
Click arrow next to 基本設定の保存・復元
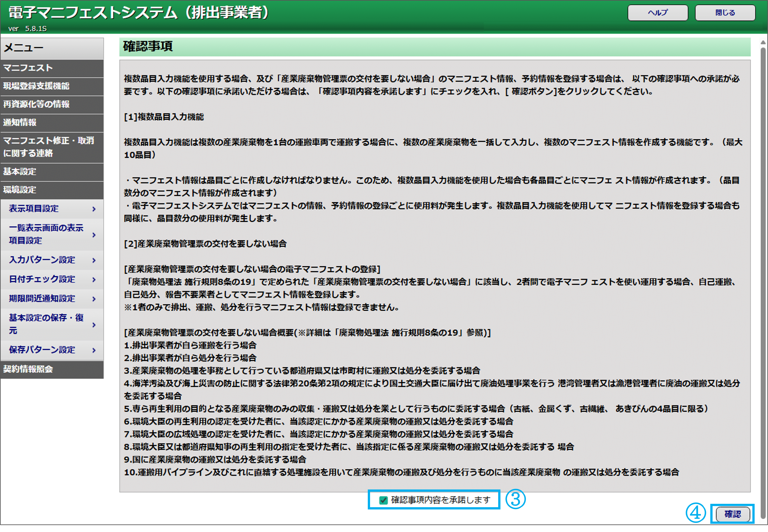(x=94, y=325)
